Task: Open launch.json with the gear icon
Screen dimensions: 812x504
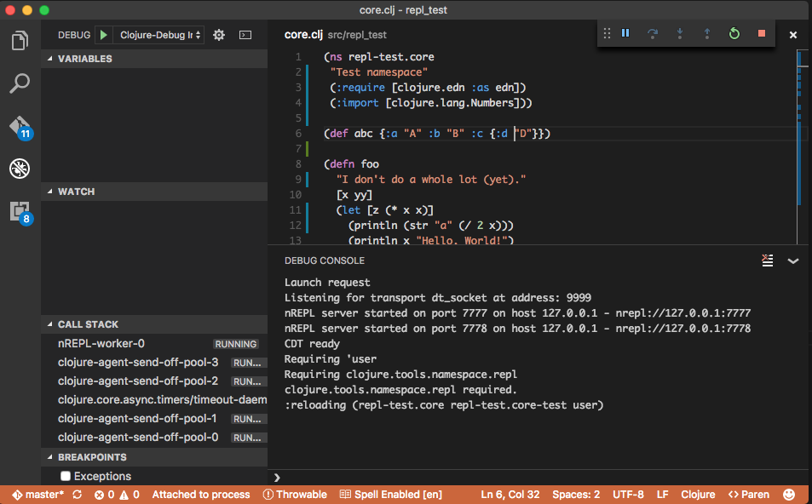Action: click(x=219, y=35)
